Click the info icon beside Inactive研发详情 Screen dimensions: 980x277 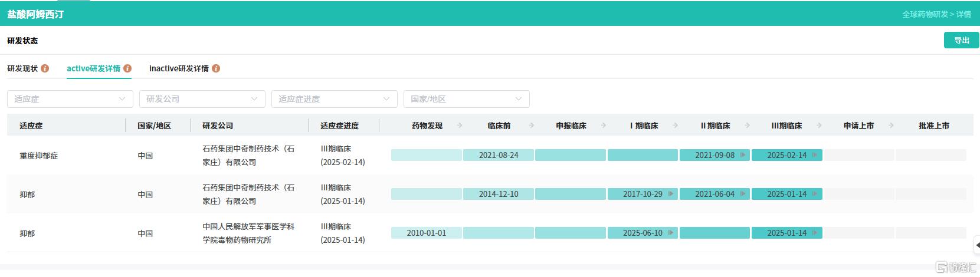pyautogui.click(x=216, y=68)
